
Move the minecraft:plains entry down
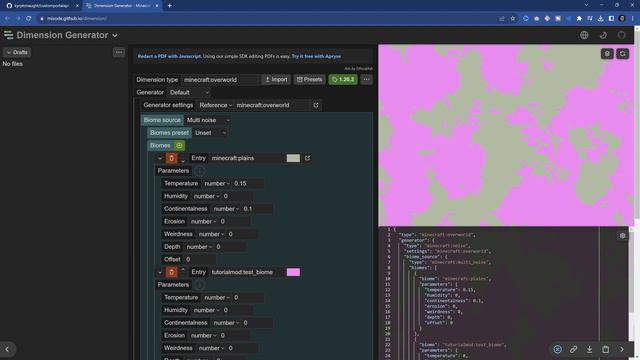click(x=182, y=161)
